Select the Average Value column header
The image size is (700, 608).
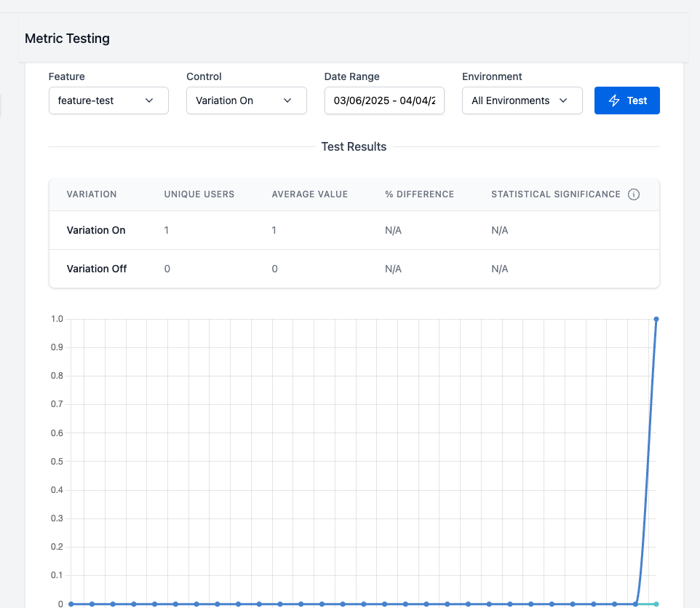point(309,194)
